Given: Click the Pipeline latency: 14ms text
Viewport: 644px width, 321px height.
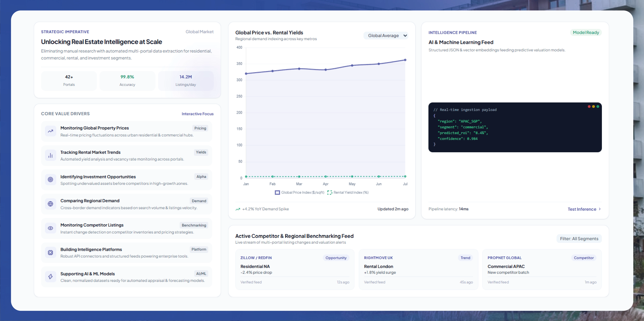Looking at the screenshot, I should pos(449,209).
